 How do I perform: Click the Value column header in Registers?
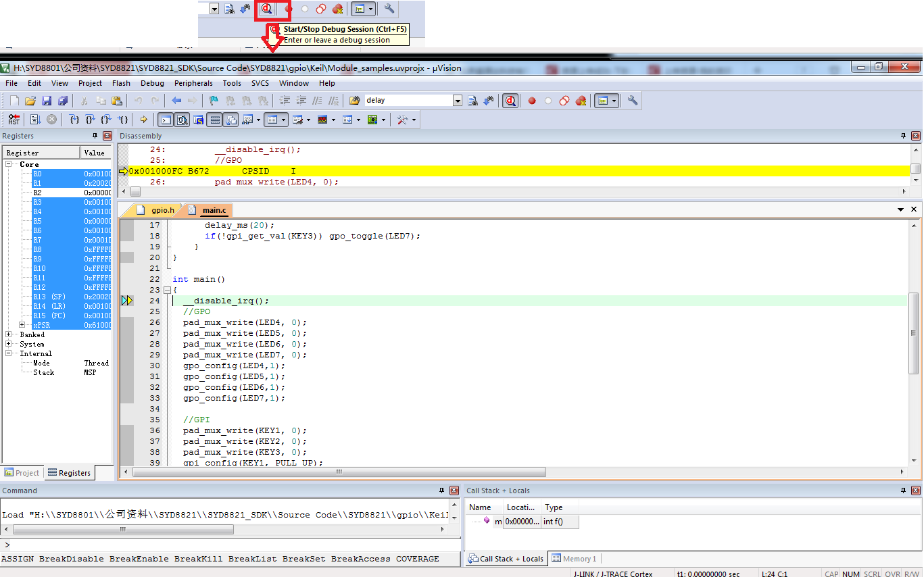click(x=96, y=153)
